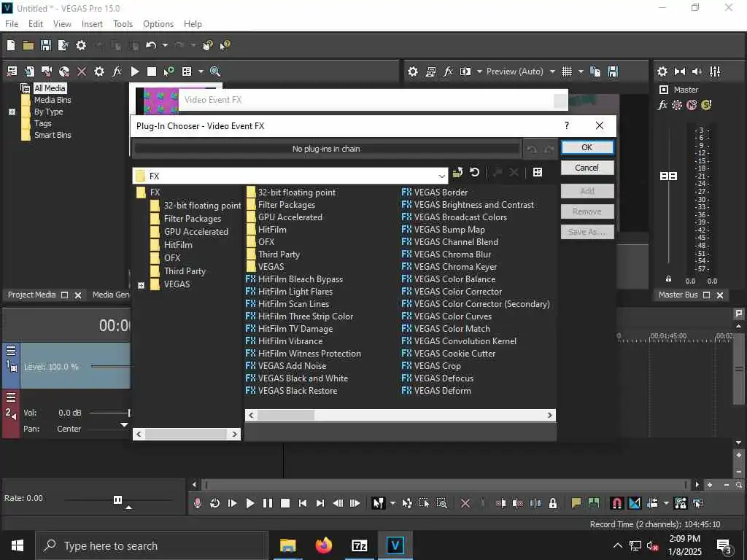This screenshot has width=747, height=560.
Task: Toggle Downmix Output icon in Master Bus
Action: (x=680, y=71)
